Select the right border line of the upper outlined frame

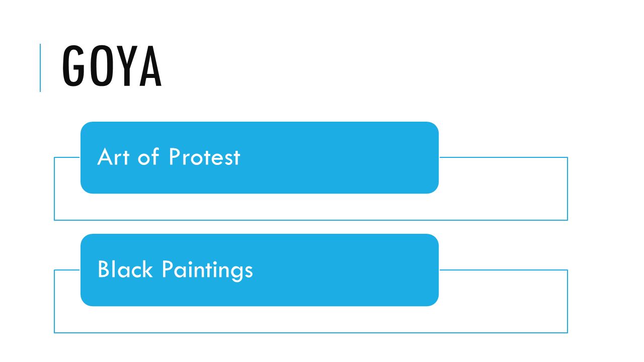point(568,189)
